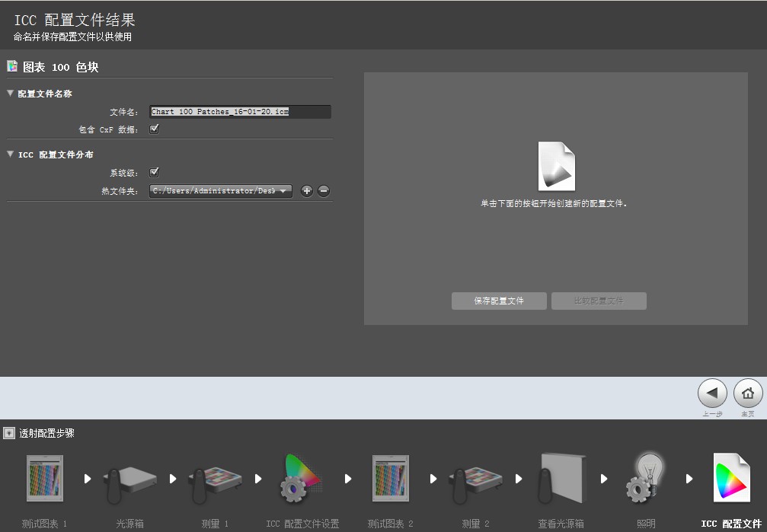Add a hot folder with plus button
The height and width of the screenshot is (532, 767).
coord(307,191)
